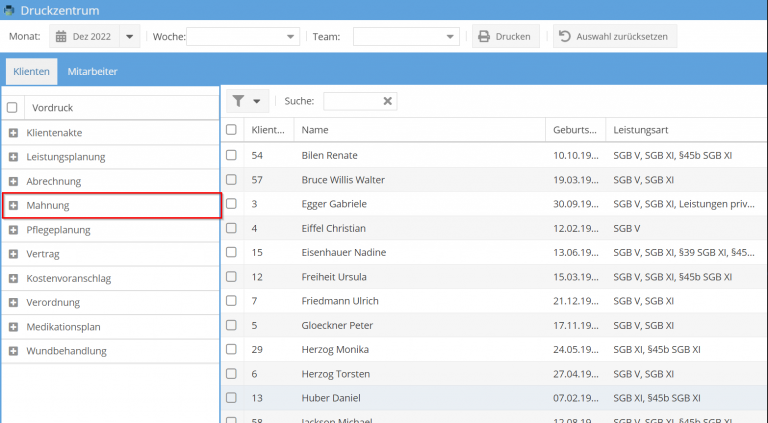Click into the Suche input field
768x423 pixels.
351,101
